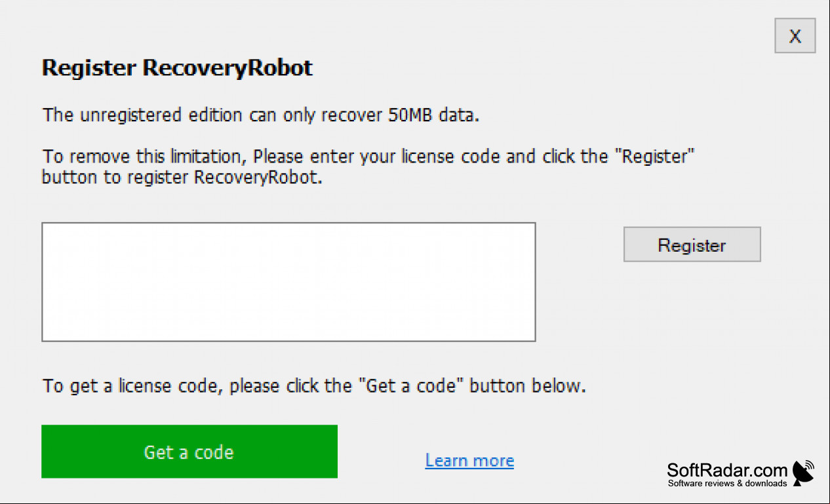The image size is (830, 504).
Task: Click the green Get a code button
Action: coord(189,452)
